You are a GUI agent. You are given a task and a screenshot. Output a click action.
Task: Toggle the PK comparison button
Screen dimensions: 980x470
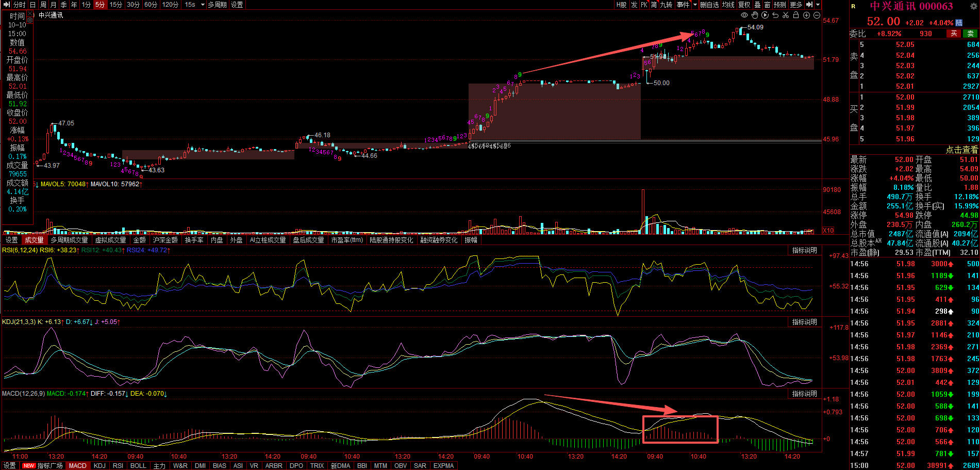click(644, 5)
